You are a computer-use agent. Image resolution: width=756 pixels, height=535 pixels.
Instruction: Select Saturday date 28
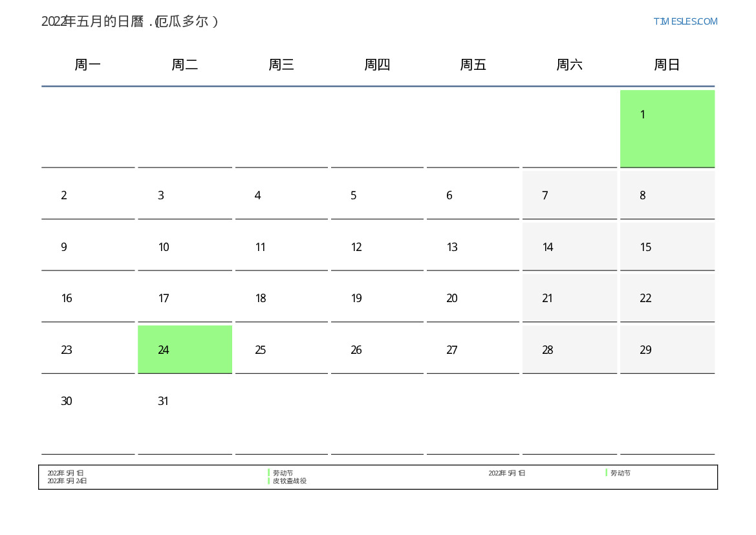pyautogui.click(x=569, y=349)
